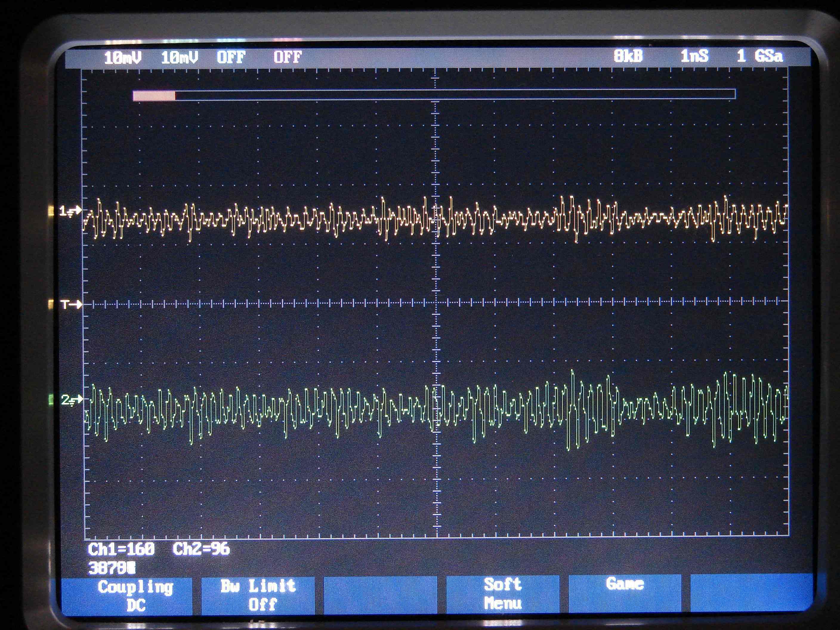Click the highlighted memory position bar segment
The width and height of the screenshot is (840, 630).
[x=154, y=96]
